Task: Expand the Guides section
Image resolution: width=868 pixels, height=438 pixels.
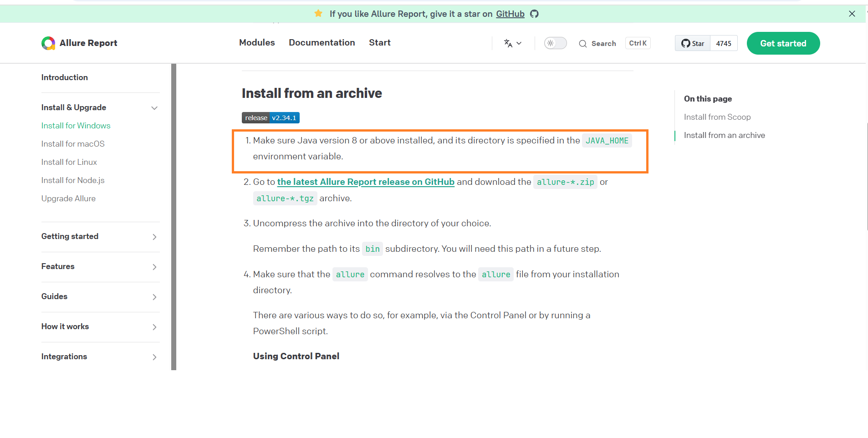Action: pos(100,296)
